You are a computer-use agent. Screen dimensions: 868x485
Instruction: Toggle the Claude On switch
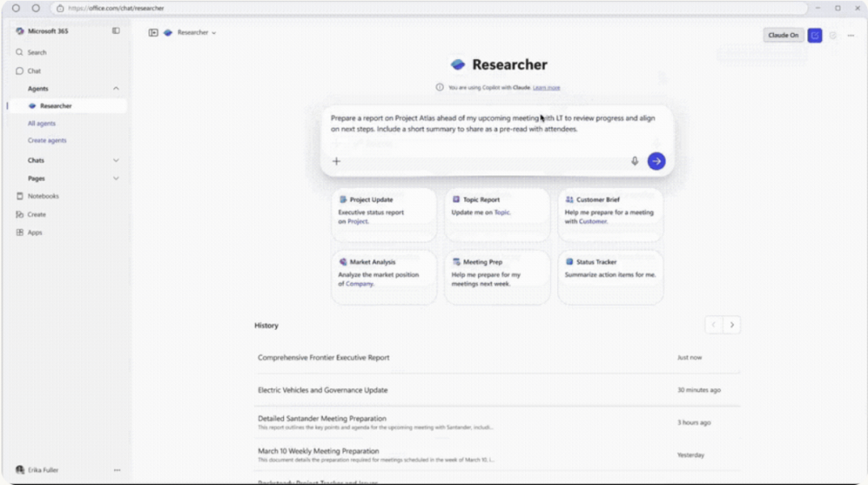tap(781, 36)
